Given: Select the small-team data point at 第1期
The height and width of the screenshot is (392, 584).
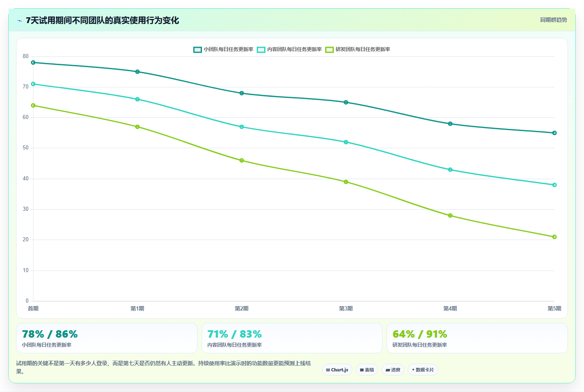Looking at the screenshot, I should click(x=137, y=72).
